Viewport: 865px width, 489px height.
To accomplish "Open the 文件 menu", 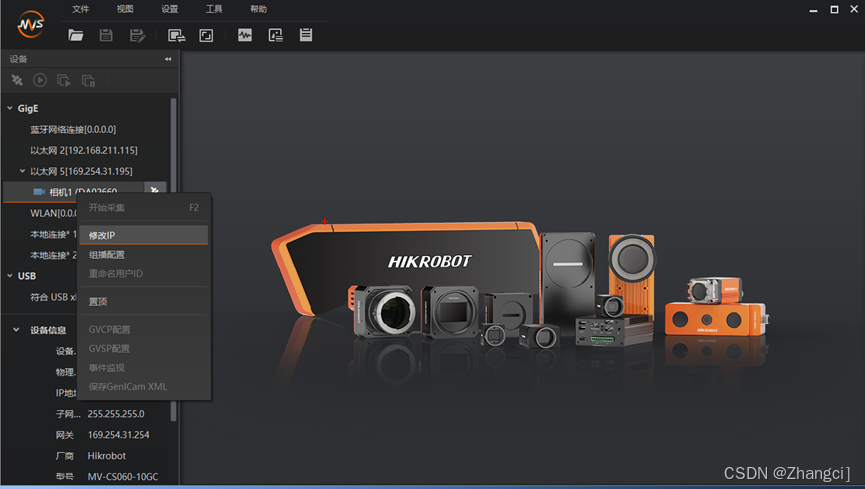I will [81, 9].
